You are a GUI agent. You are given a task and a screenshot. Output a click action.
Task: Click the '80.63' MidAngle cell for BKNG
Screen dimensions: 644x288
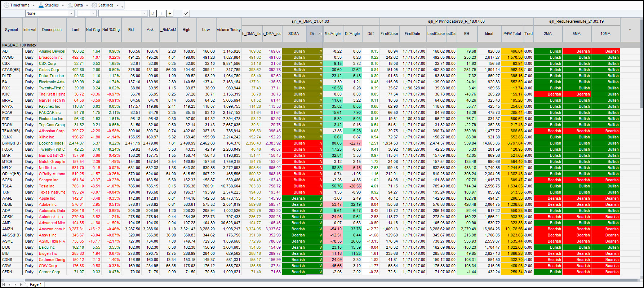(333, 143)
